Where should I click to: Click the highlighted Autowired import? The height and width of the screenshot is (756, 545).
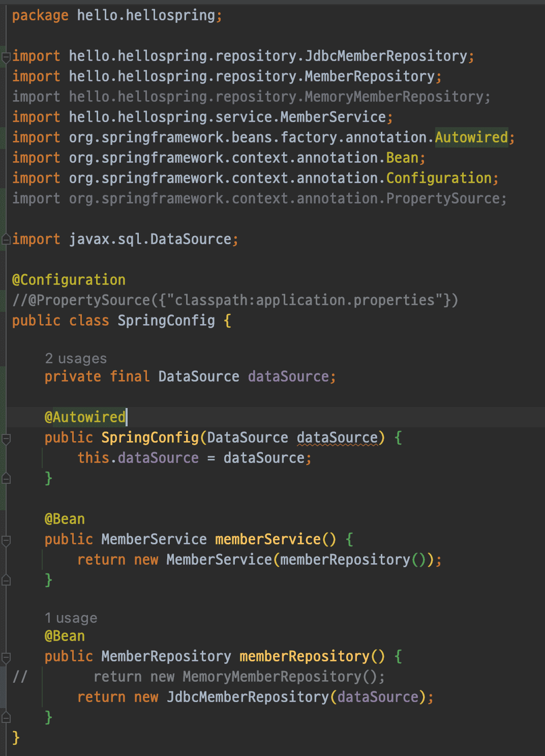click(471, 137)
